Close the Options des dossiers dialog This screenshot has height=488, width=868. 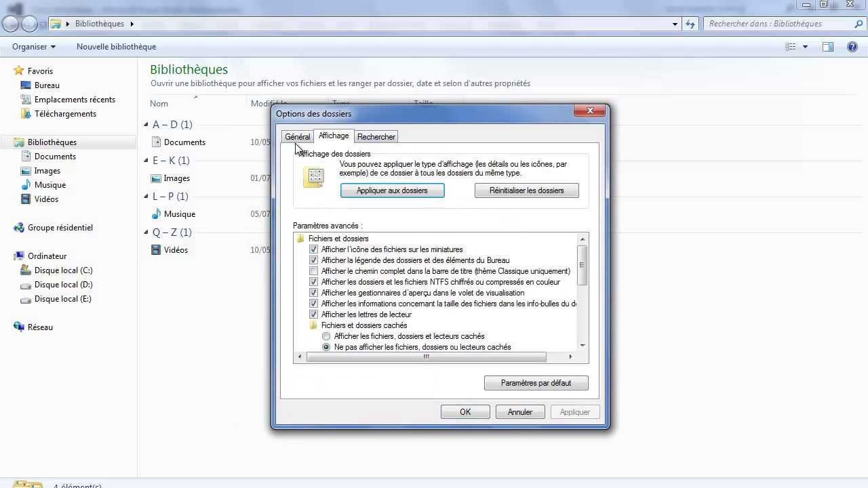pos(589,110)
